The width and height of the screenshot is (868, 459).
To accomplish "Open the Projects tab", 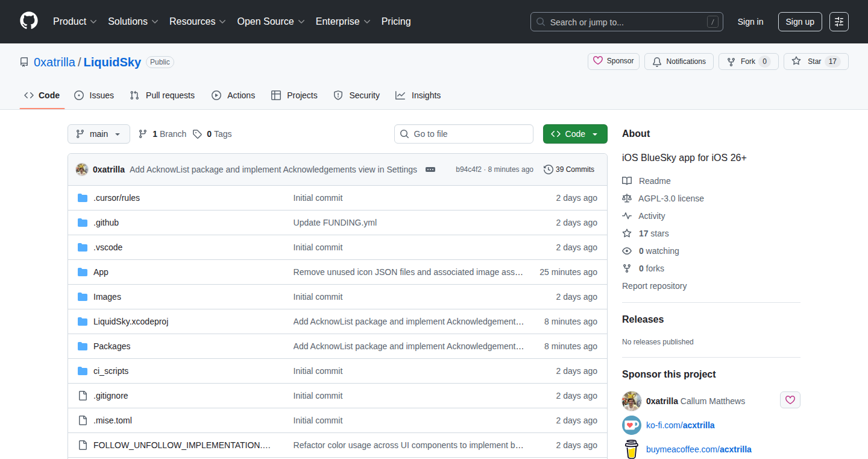I will [294, 95].
